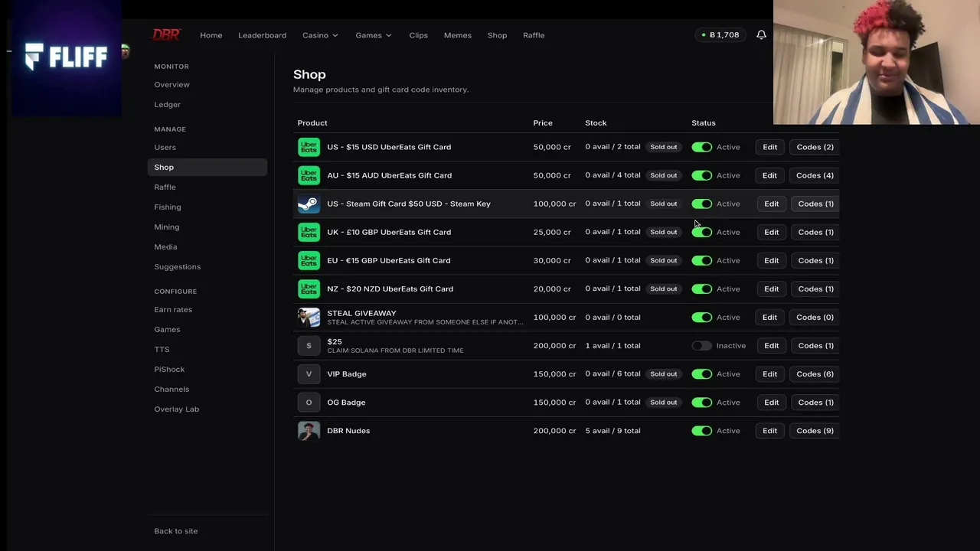Viewport: 980px width, 551px height.
Task: Open Overview in the Monitor sidebar
Action: 171,84
